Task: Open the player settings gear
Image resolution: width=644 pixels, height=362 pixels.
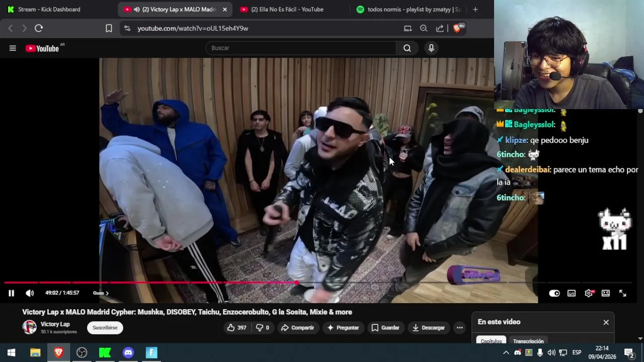Action: [x=589, y=293]
